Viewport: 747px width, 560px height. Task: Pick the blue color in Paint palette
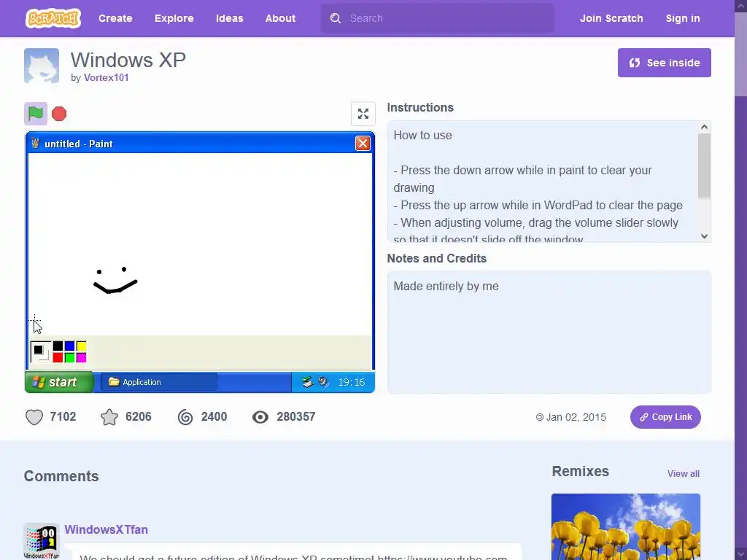69,346
